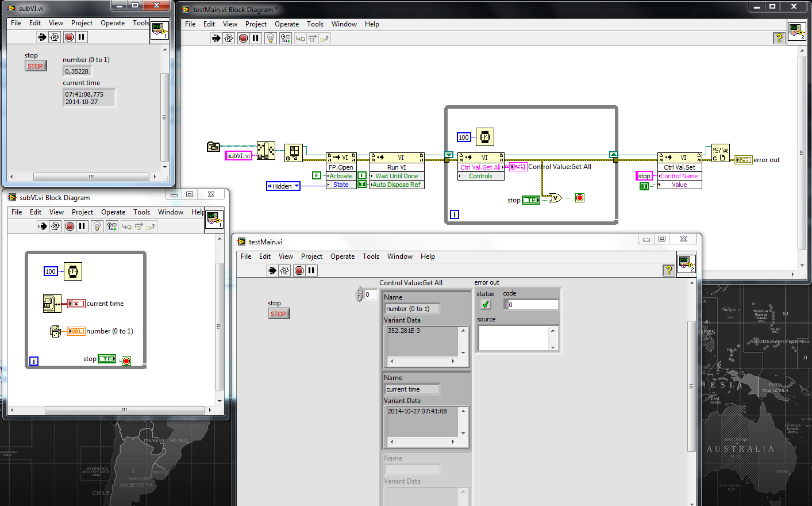Screen dimensions: 812x506
Task: Open the Hidden state enum dropdown
Action: click(283, 186)
